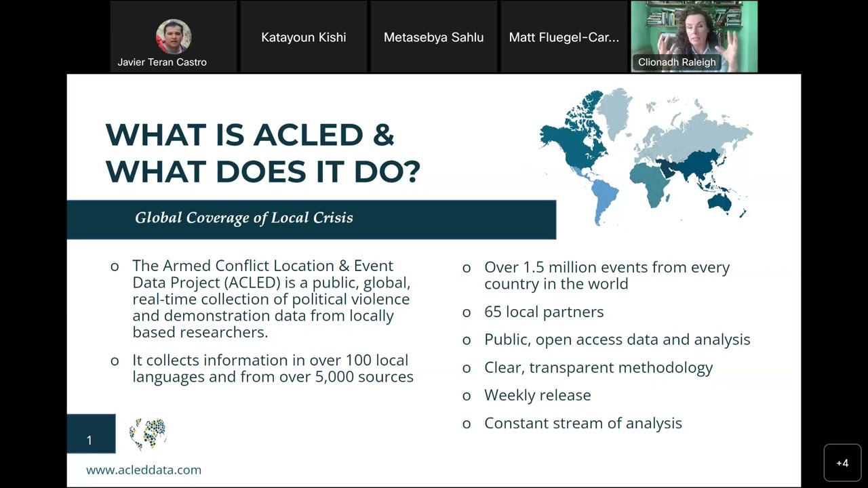
Task: Click 'Clear, transparent methodology' bullet
Action: pos(598,367)
